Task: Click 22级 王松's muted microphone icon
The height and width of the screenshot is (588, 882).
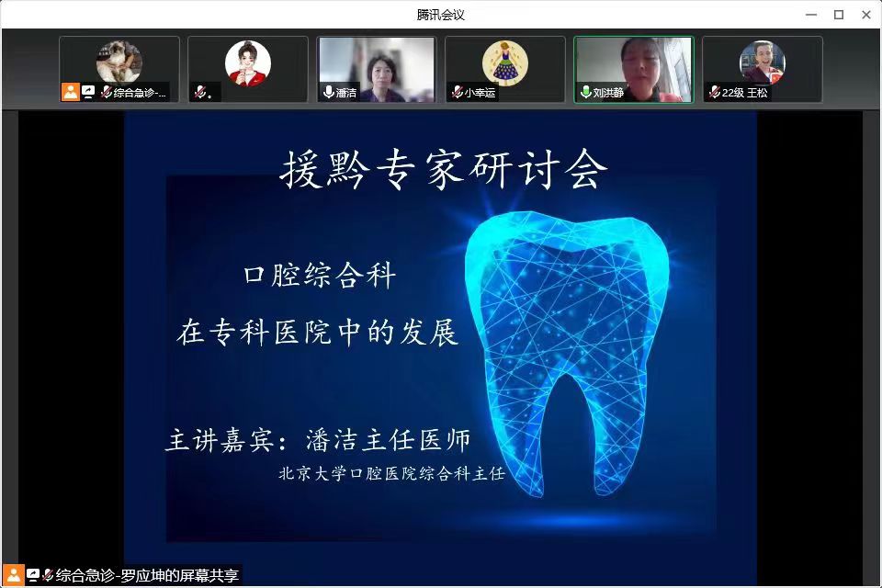Action: tap(714, 93)
